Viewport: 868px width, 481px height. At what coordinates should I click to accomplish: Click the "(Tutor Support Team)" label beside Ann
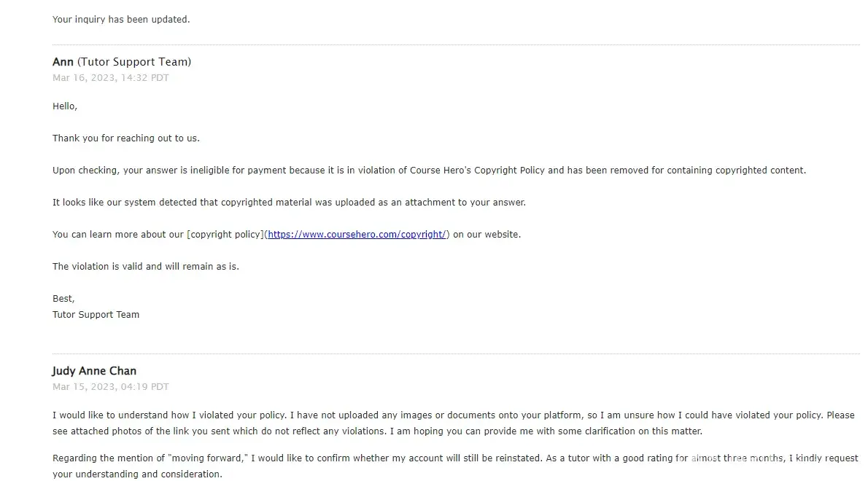coord(134,62)
